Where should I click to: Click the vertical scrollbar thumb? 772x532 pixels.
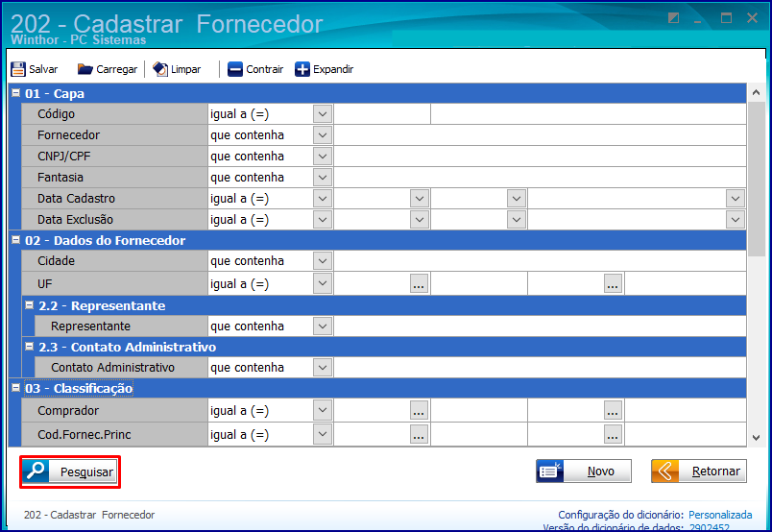[757, 180]
